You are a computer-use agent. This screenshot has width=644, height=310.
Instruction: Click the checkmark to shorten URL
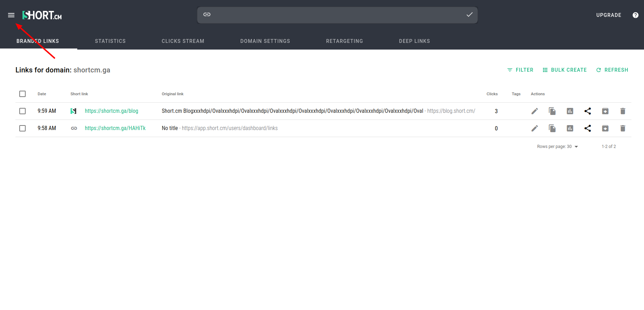point(469,14)
